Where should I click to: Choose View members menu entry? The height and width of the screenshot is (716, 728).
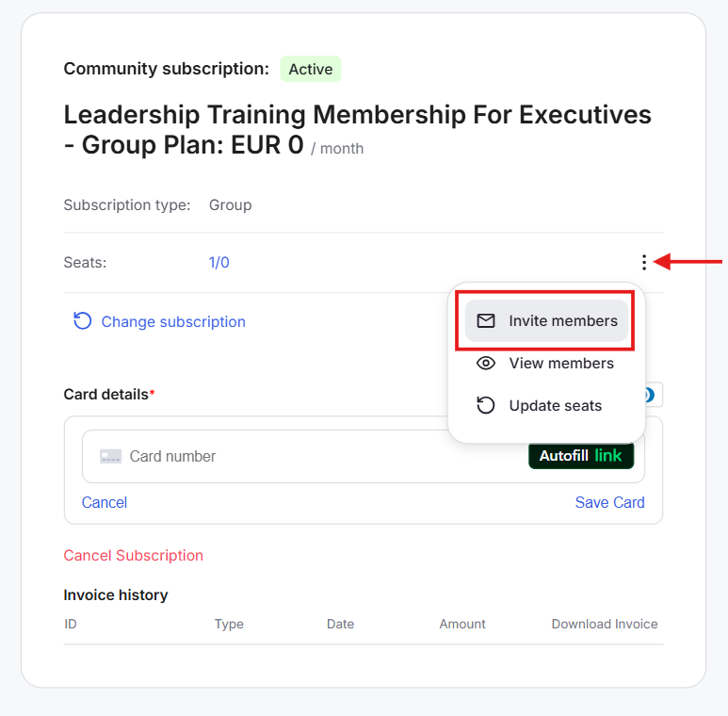coord(560,364)
